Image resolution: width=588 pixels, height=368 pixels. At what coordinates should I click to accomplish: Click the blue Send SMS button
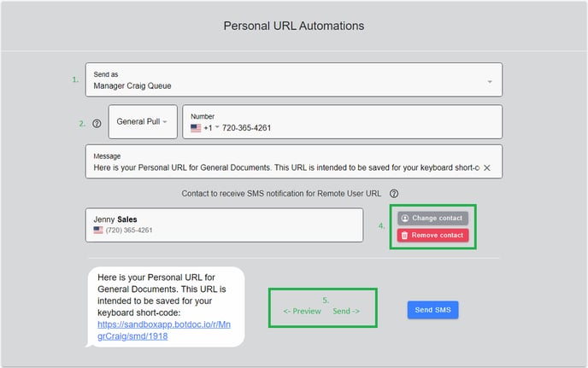point(432,310)
